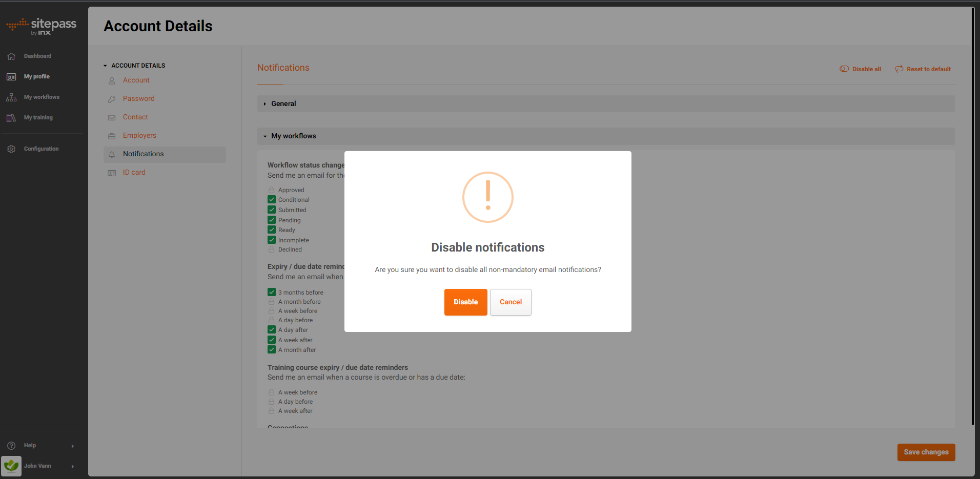Screen dimensions: 980x479
Task: Click the 'Disable notifications' dialog heading
Action: click(488, 247)
